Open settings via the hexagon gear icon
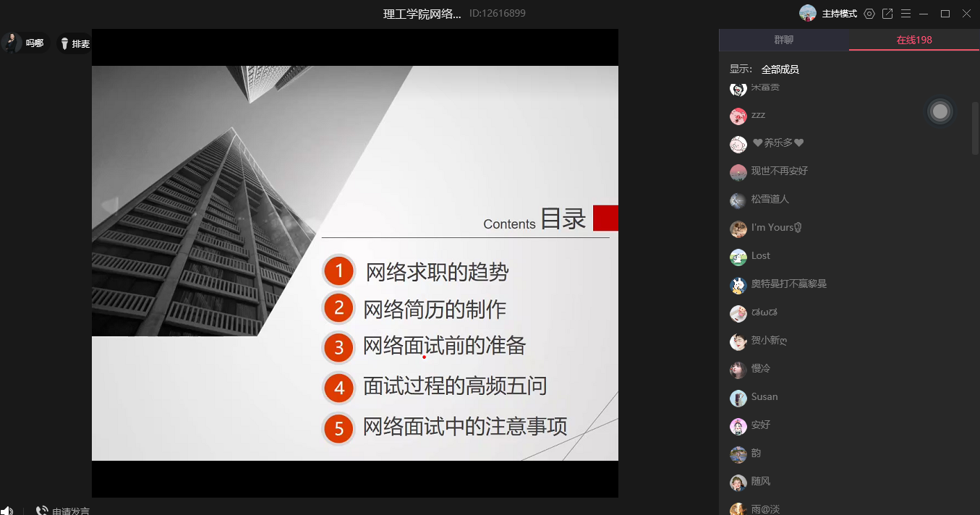Screen dimensions: 980x515 (869, 14)
